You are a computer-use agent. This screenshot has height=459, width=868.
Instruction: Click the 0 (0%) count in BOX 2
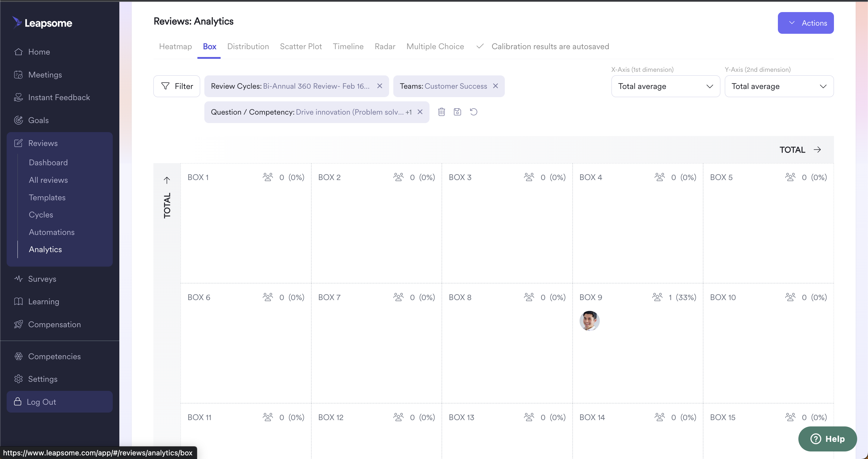(x=422, y=177)
